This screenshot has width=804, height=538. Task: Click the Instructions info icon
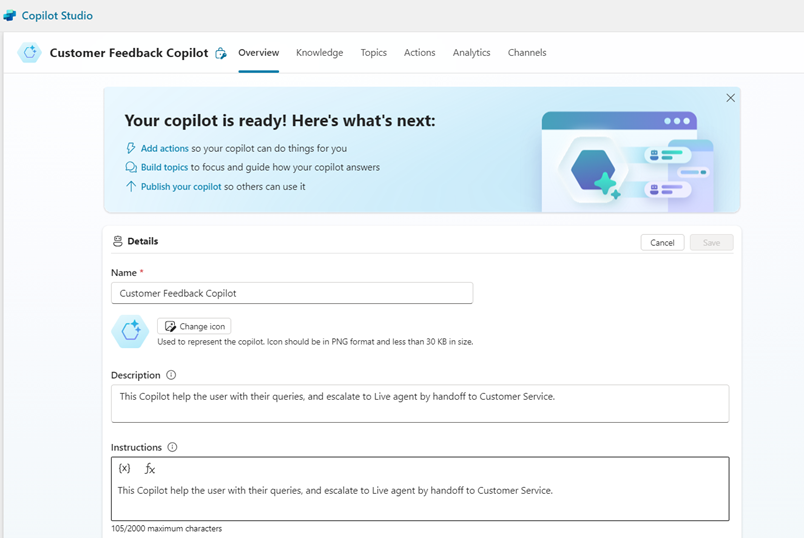point(172,448)
